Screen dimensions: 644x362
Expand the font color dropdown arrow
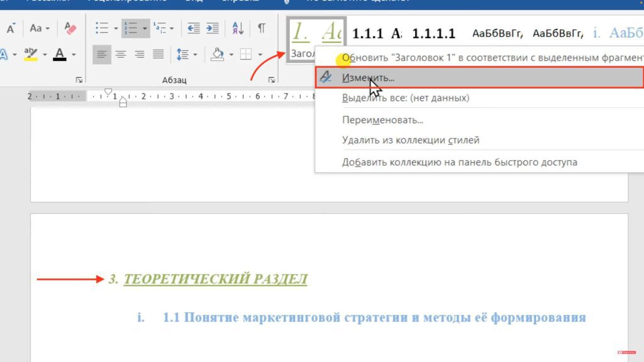(x=74, y=55)
